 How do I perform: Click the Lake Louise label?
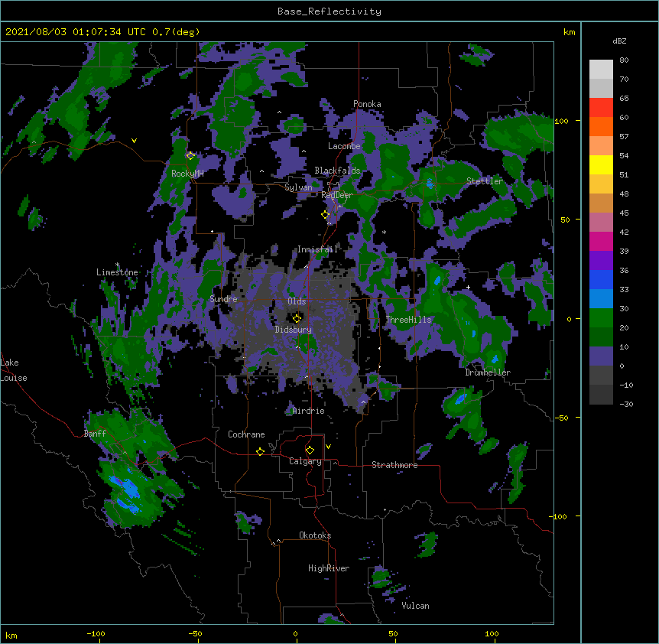coord(14,370)
